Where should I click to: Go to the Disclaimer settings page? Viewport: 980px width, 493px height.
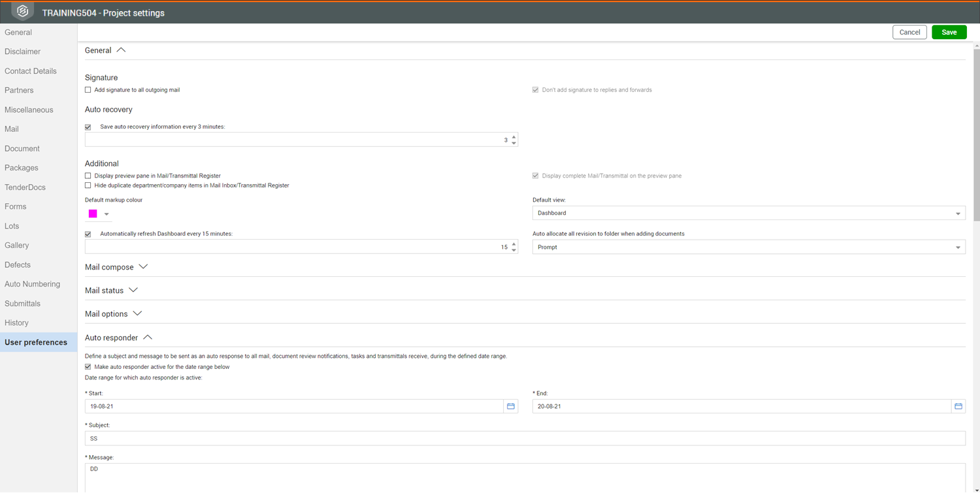tap(22, 52)
